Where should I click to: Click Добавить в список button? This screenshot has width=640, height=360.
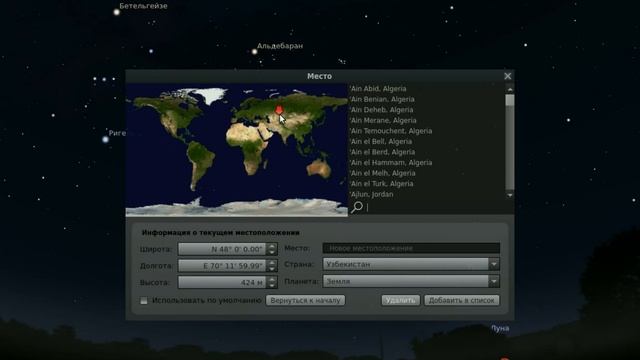462,300
